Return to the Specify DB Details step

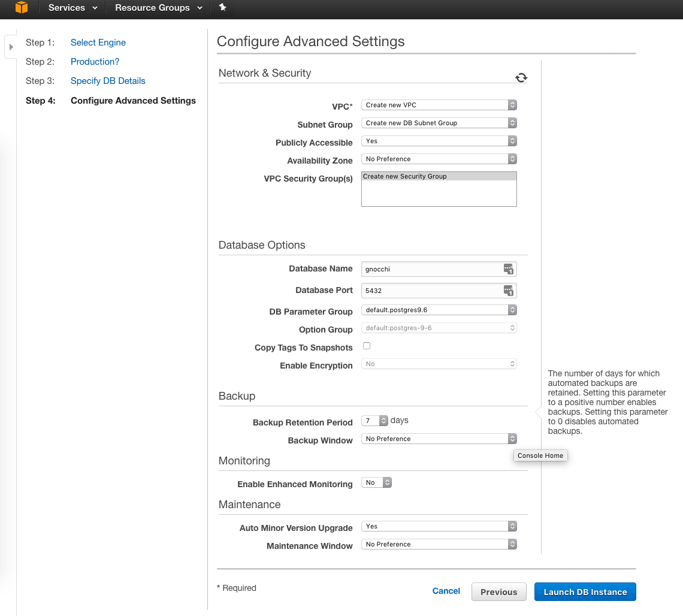click(x=108, y=81)
